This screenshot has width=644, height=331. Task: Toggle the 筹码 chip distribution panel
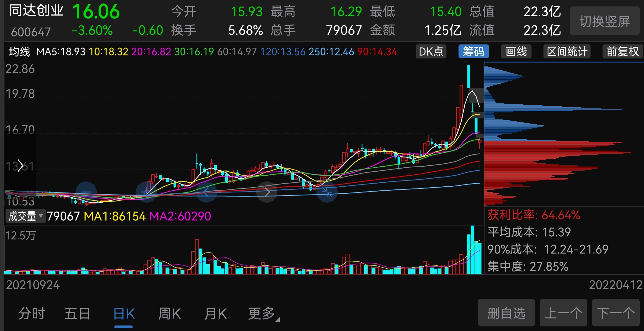[473, 51]
